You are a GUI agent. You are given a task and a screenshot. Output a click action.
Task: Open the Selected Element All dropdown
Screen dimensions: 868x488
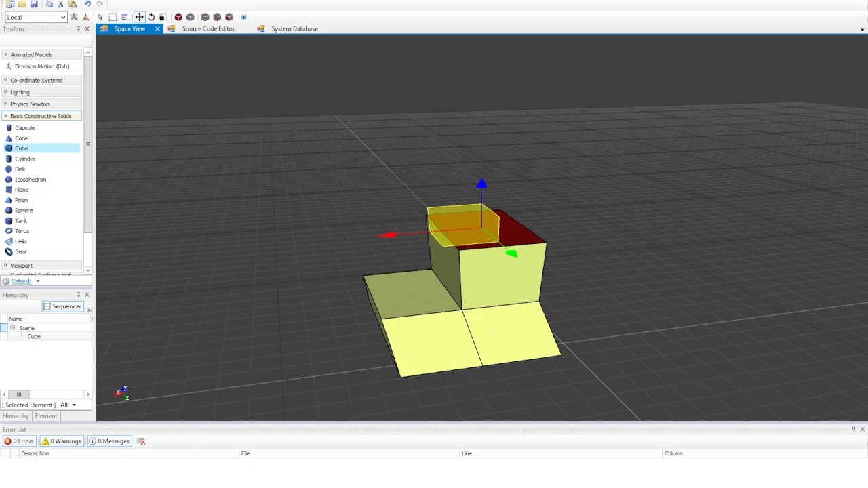tap(74, 405)
